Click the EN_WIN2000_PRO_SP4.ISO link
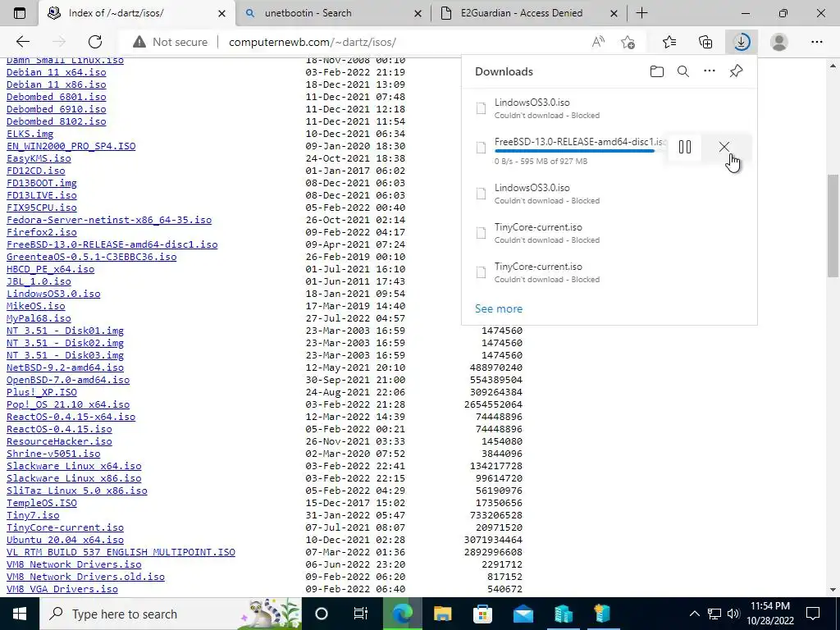The image size is (840, 630). (x=71, y=146)
